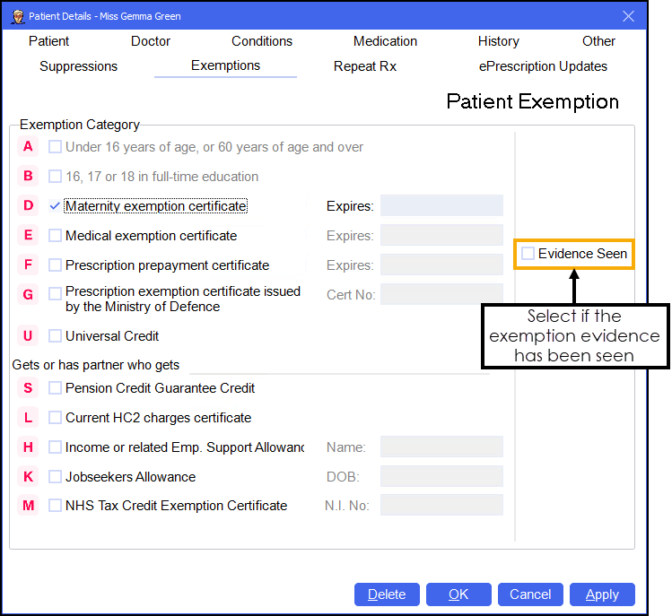Open the Repeat Rx tab
Screen dimensions: 672x616
[x=364, y=66]
